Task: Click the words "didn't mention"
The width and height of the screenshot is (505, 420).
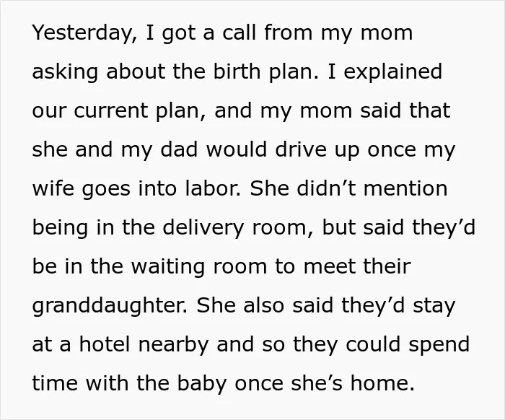Action: click(372, 188)
